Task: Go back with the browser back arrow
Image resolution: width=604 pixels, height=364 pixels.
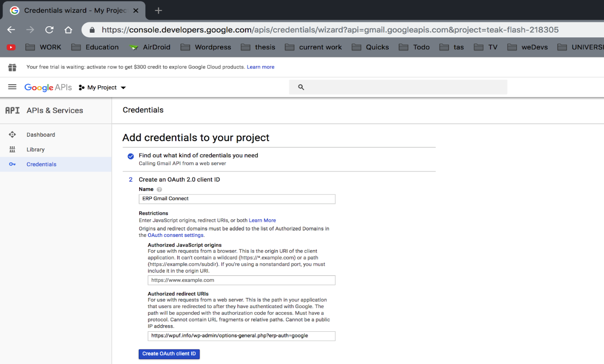Action: click(11, 30)
